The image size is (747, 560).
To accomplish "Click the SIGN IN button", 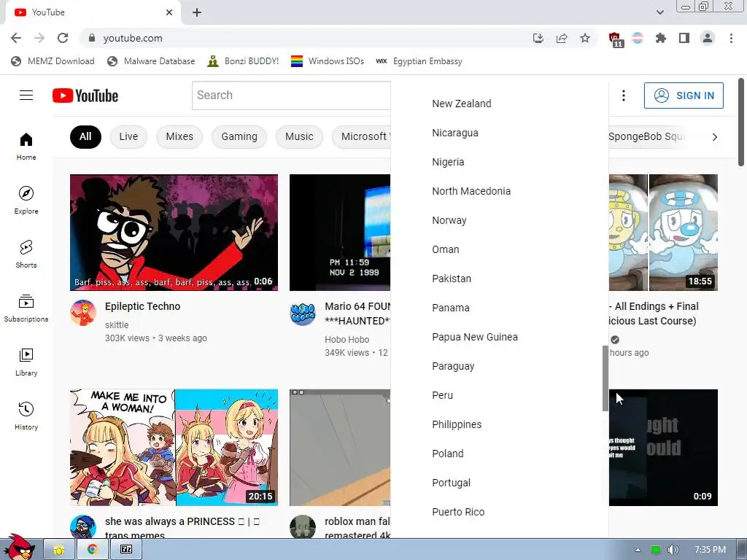I will [x=684, y=96].
